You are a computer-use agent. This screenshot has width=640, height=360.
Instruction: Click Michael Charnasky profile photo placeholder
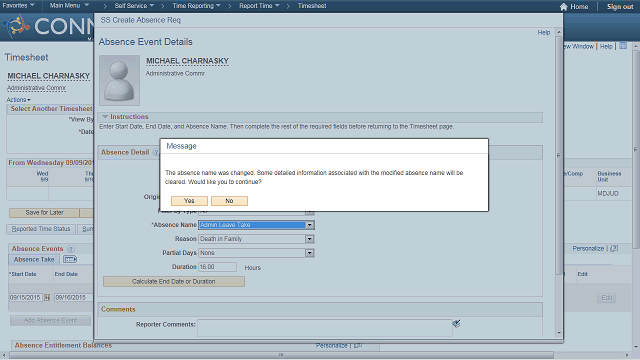pos(119,80)
